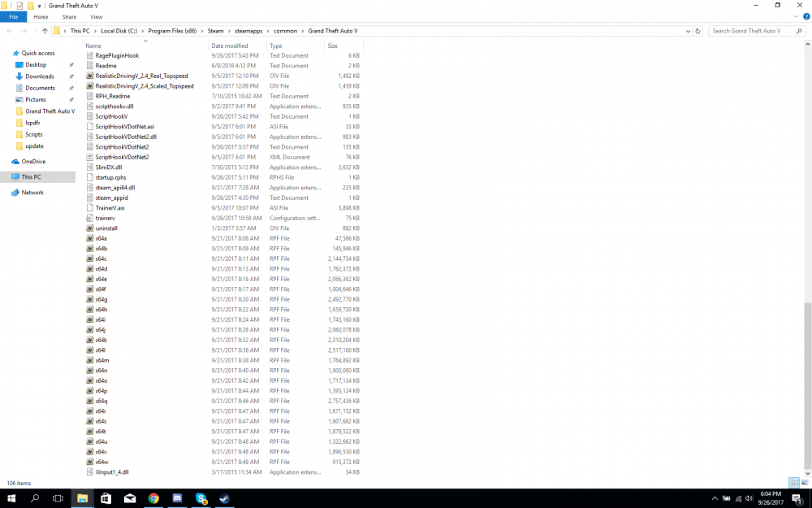
Task: Select the RagePluginHook text file icon
Action: click(89, 55)
